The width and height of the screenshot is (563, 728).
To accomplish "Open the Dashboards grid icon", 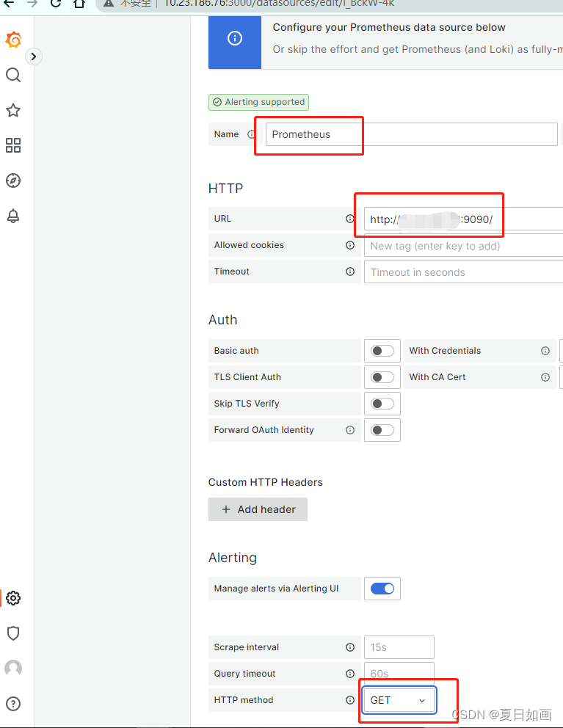I will coord(13,145).
